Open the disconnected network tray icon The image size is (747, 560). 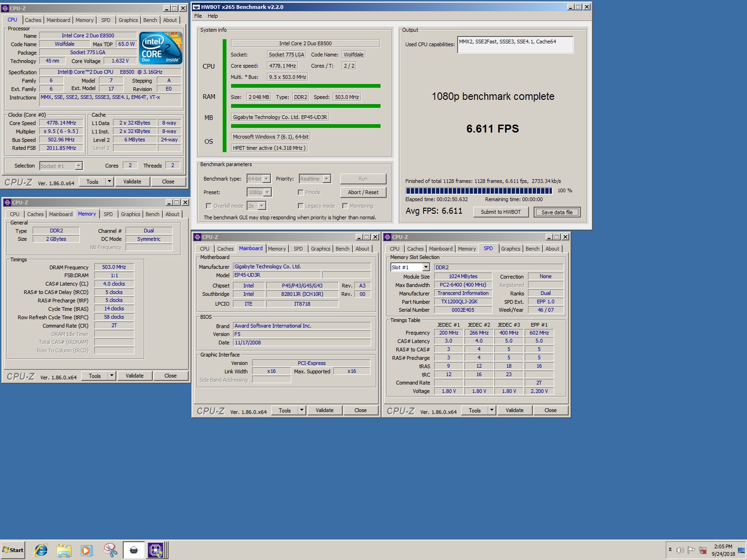point(703,550)
